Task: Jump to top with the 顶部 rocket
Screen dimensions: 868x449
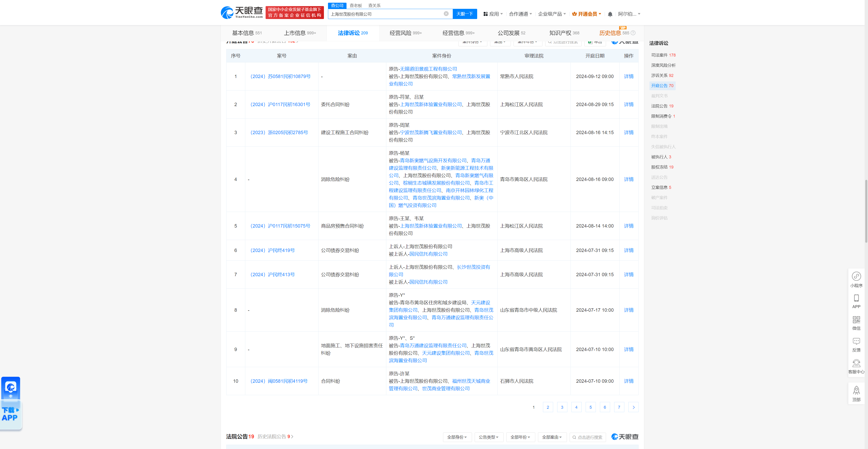Action: click(856, 394)
